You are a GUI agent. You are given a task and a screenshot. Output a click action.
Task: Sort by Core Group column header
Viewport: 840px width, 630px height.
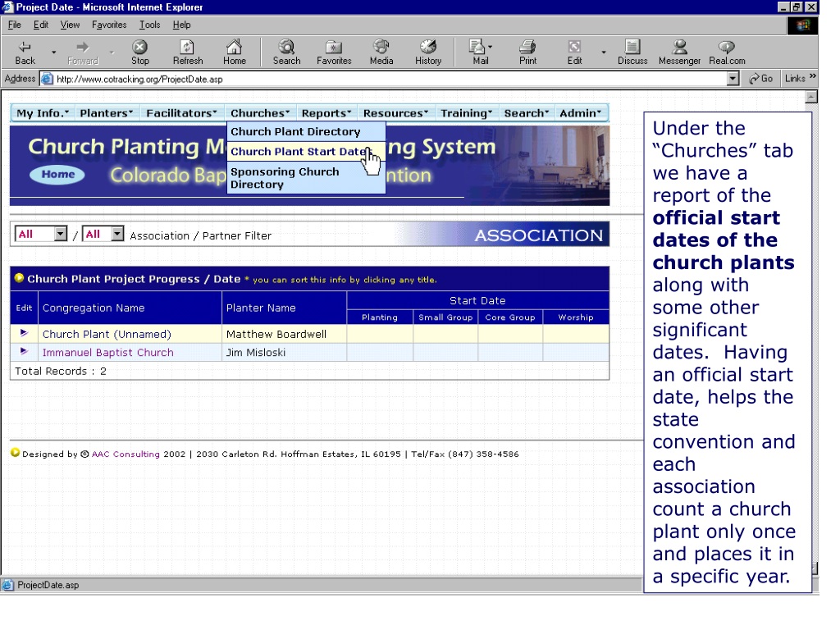click(510, 317)
